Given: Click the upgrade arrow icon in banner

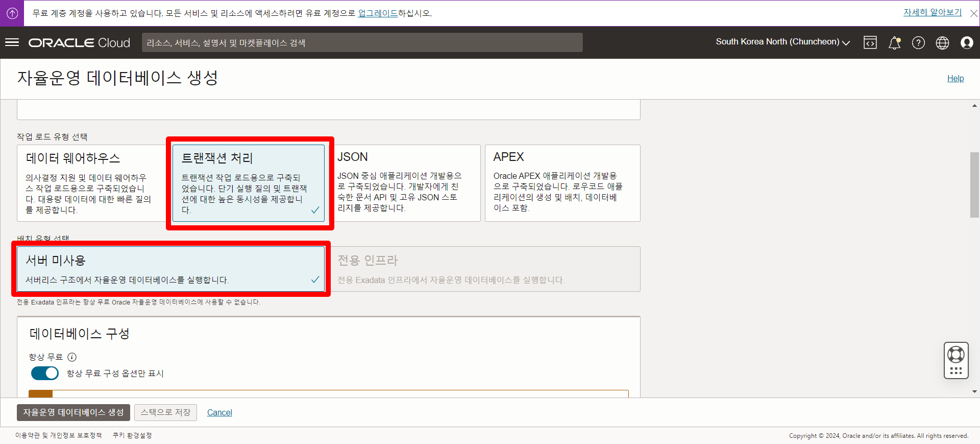Looking at the screenshot, I should pos(12,13).
